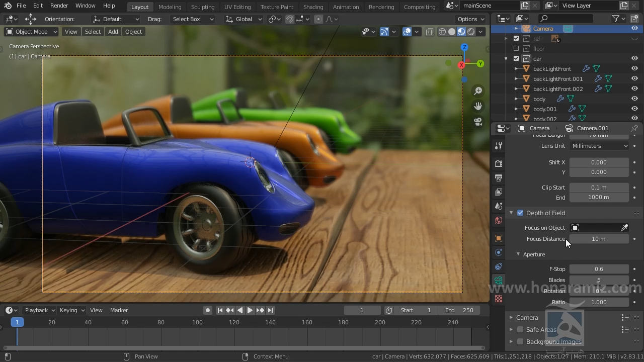Open the Render properties tab
Screen dimensions: 644x362
click(499, 163)
